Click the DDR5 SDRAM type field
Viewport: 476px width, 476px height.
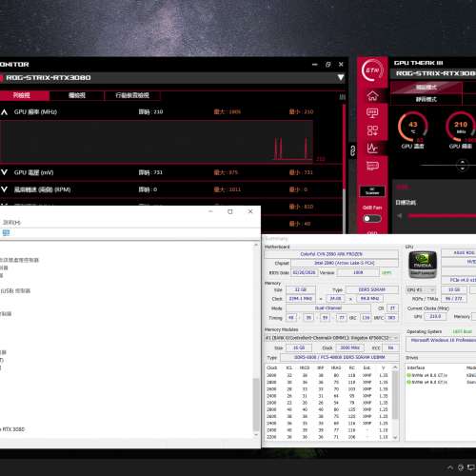point(372,289)
